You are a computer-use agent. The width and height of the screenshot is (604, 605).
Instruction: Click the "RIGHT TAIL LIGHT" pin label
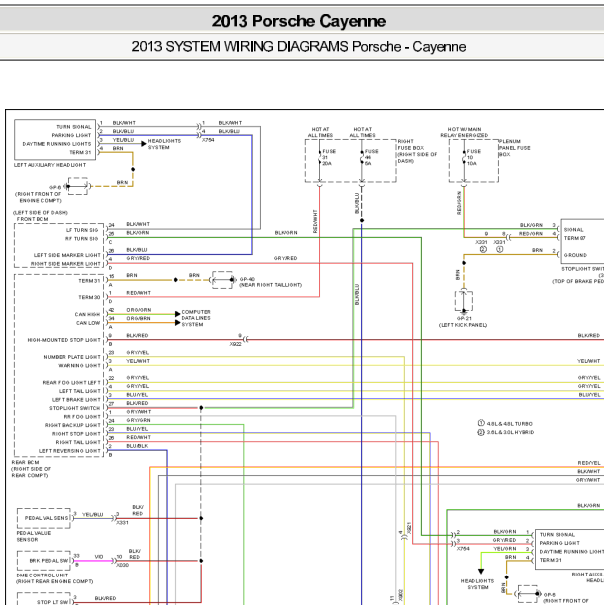pos(78,442)
